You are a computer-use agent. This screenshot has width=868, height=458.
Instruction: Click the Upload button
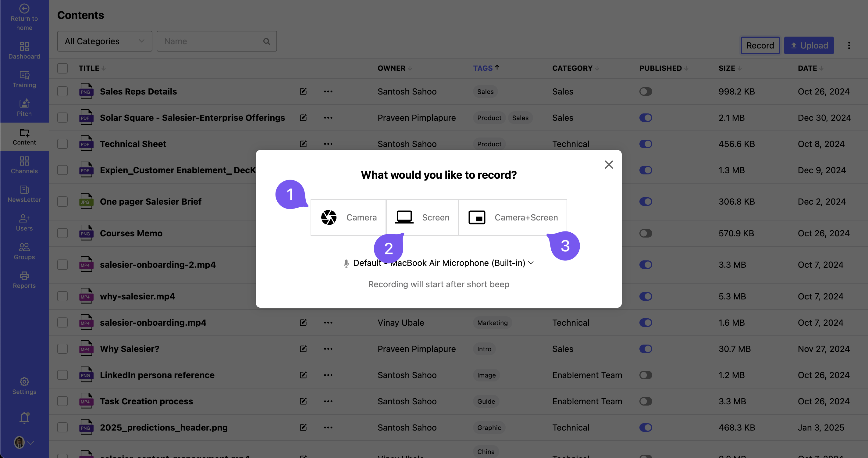809,45
